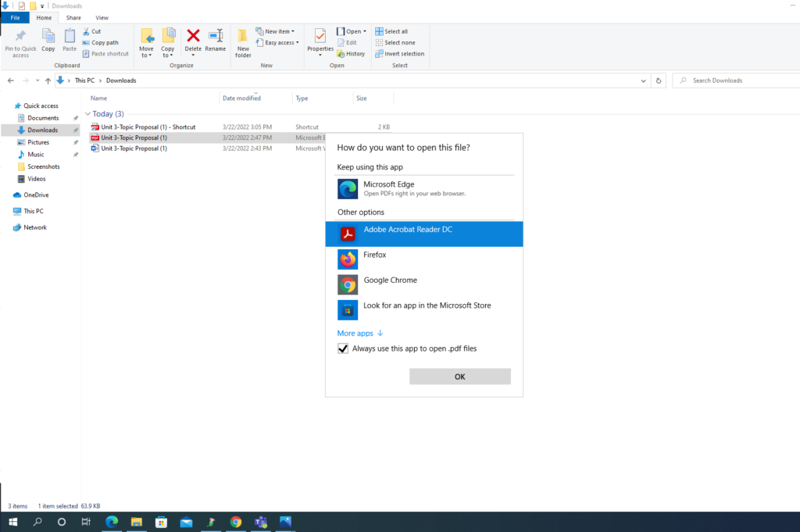800x532 pixels.
Task: Go up one folder level
Action: 48,80
